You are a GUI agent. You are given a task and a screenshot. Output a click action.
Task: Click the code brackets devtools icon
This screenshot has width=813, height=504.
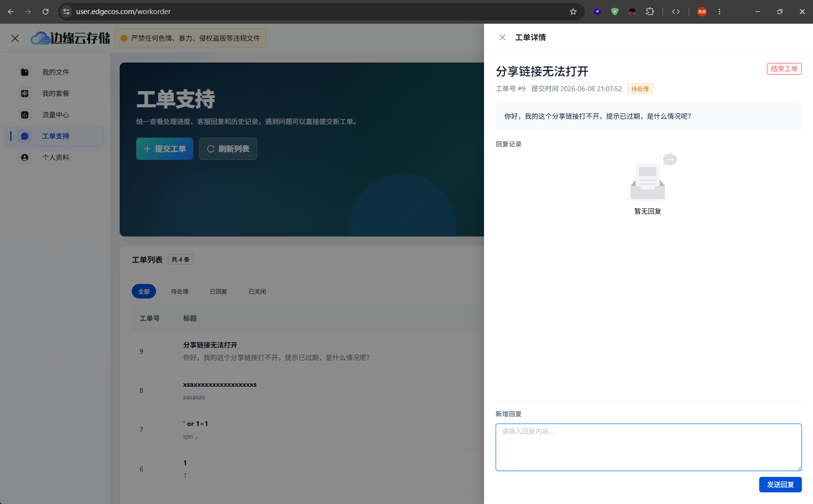click(x=676, y=12)
